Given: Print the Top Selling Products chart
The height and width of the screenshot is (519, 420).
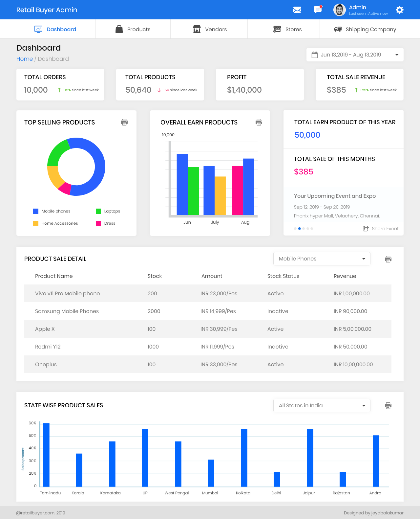Looking at the screenshot, I should [124, 122].
